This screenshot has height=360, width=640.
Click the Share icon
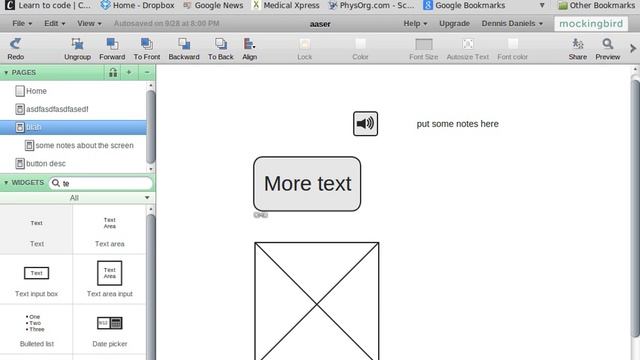(578, 49)
